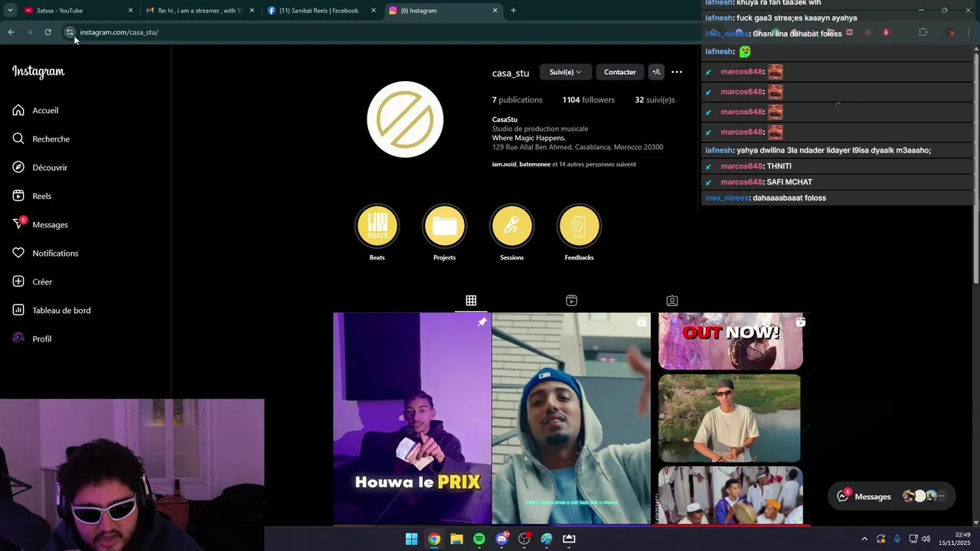Click the microphone tray icon
Viewport: 980px width, 551px height.
[897, 539]
